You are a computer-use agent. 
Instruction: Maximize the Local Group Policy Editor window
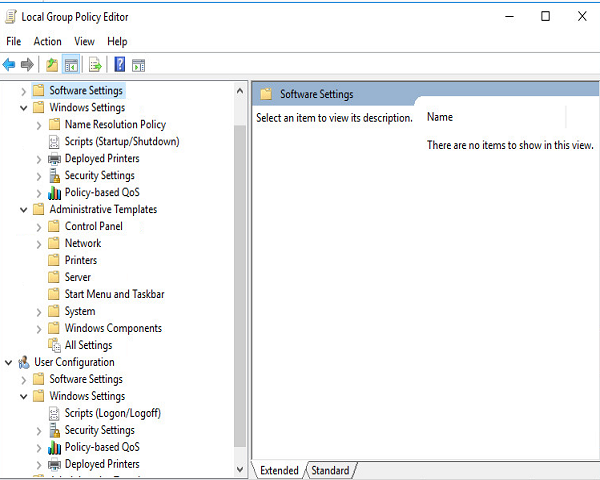click(545, 16)
